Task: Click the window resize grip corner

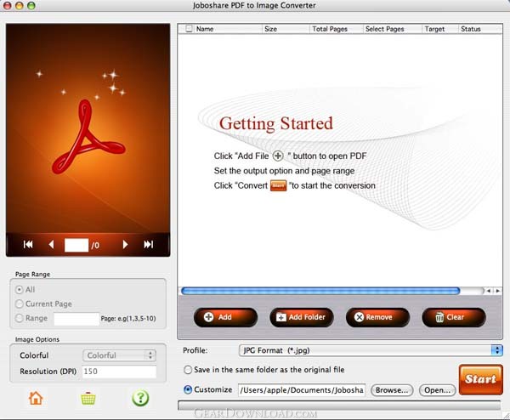Action: (506, 416)
